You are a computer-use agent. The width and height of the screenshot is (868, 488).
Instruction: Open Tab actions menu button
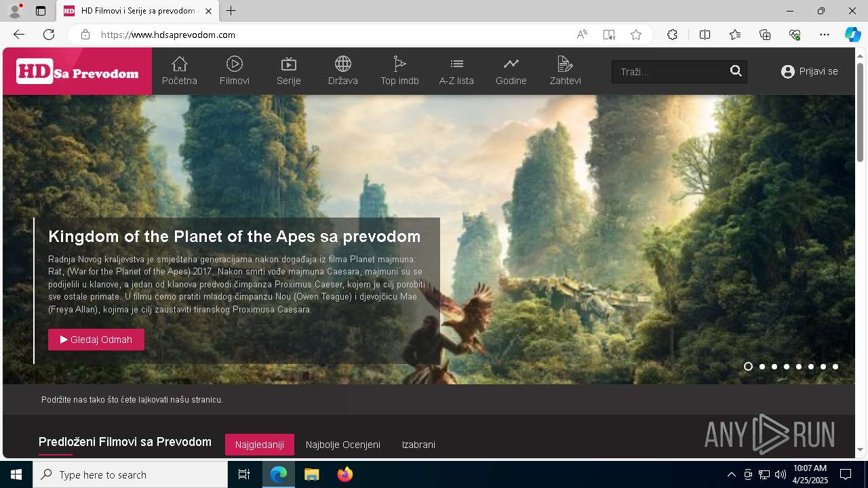[x=41, y=11]
